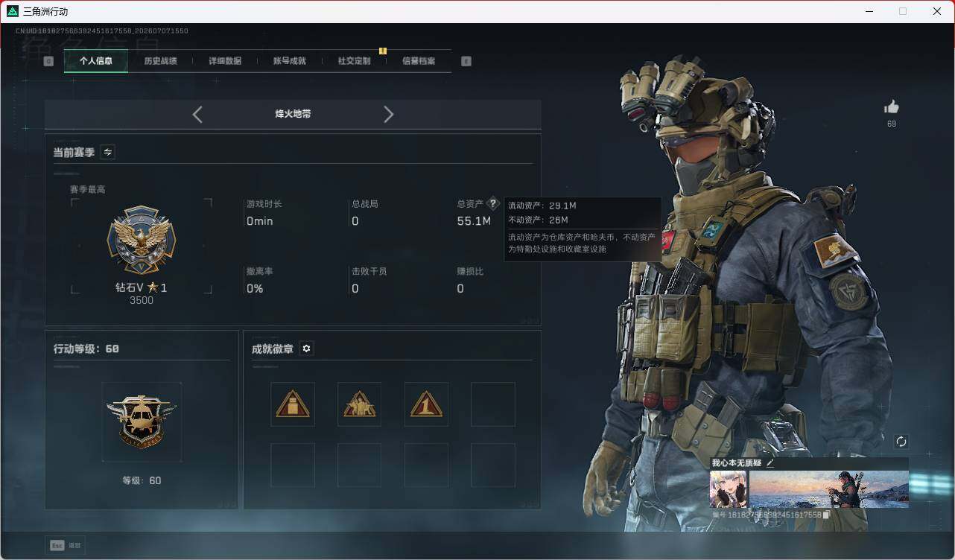Click the character refresh rotate icon
The width and height of the screenshot is (955, 560).
[901, 442]
